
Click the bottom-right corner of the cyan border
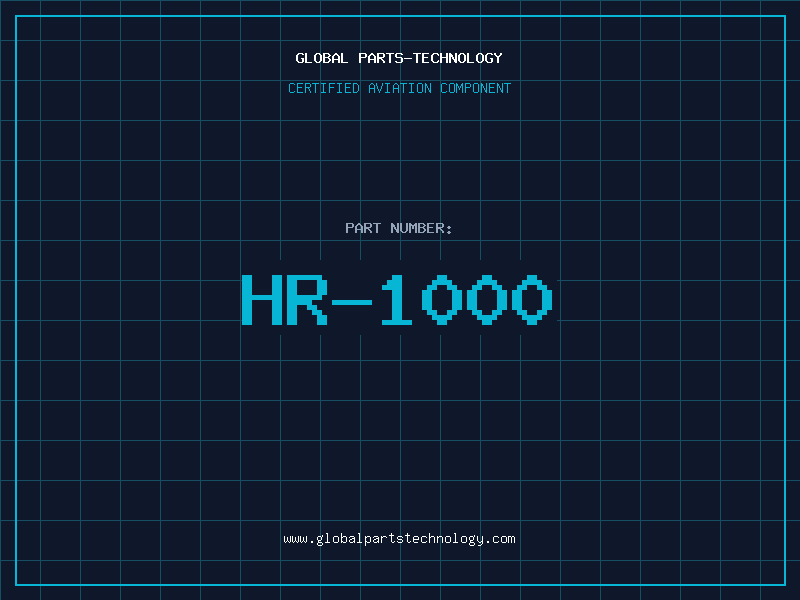[x=784, y=584]
